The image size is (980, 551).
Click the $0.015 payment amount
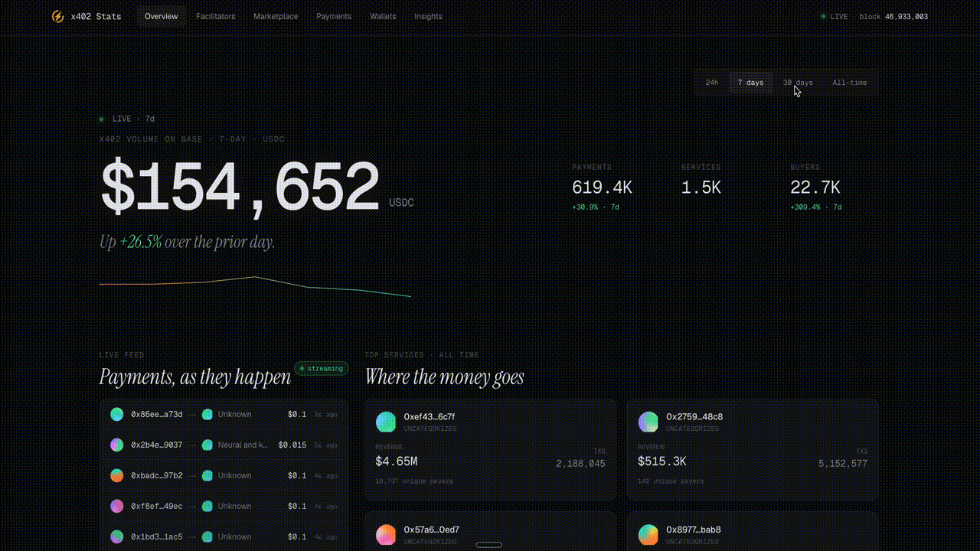(x=292, y=445)
